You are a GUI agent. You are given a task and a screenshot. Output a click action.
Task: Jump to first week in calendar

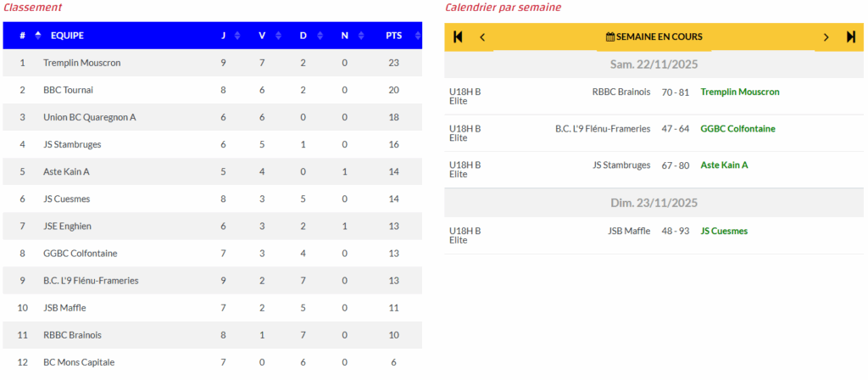(459, 36)
